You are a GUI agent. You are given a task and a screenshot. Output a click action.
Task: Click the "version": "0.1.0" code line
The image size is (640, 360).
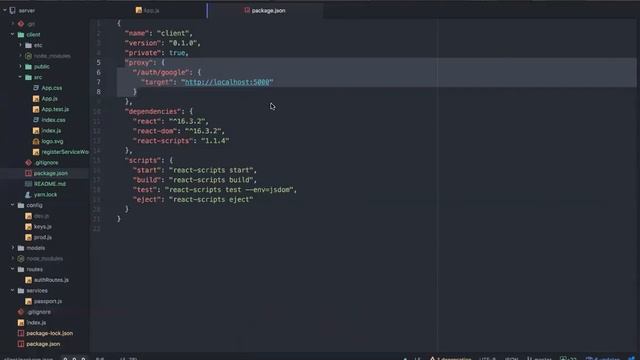[162, 43]
